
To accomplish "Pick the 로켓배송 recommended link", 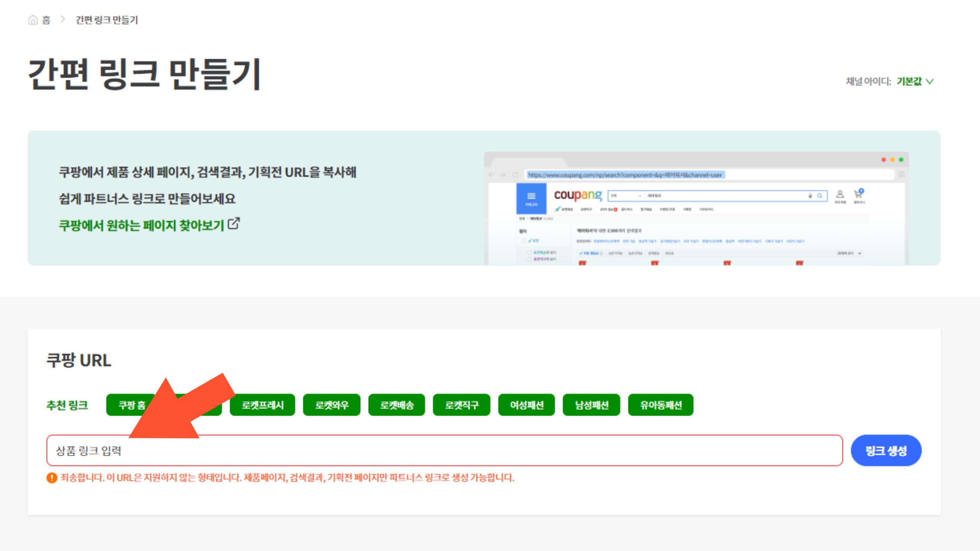I will pos(397,405).
